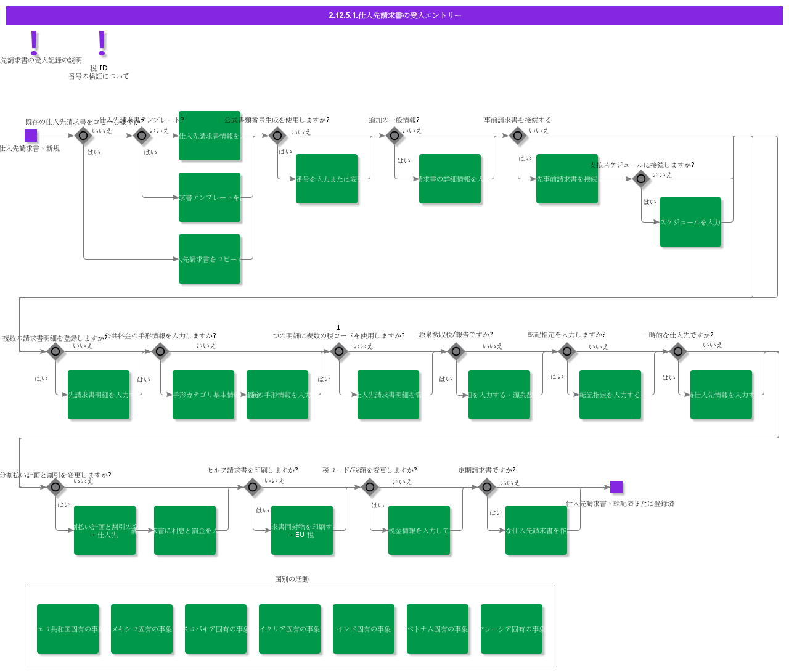Click the 複数の請求書明細を登録しますか? gateway

click(x=55, y=351)
